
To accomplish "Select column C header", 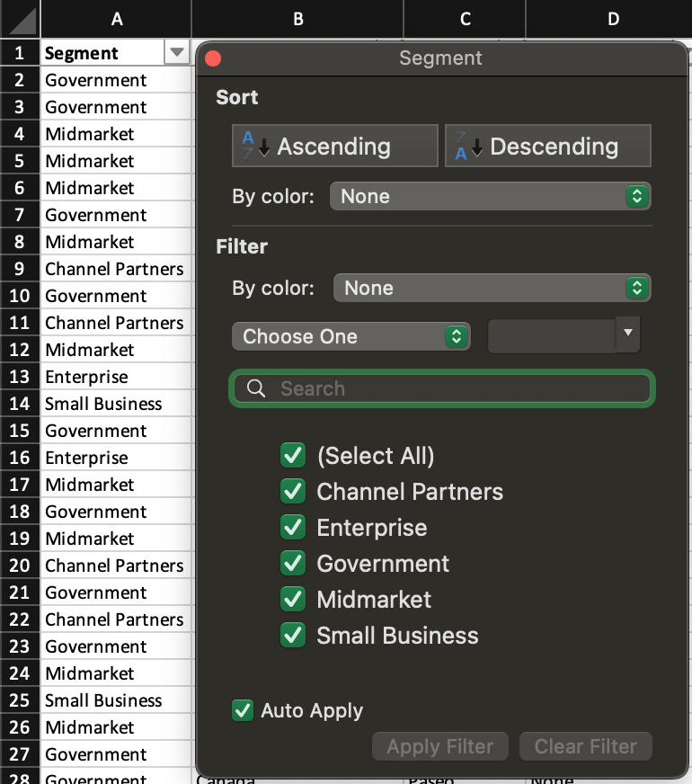I will pyautogui.click(x=465, y=19).
